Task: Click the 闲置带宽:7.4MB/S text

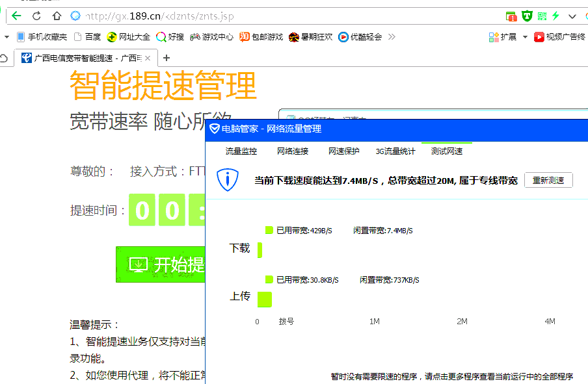Action: [383, 231]
